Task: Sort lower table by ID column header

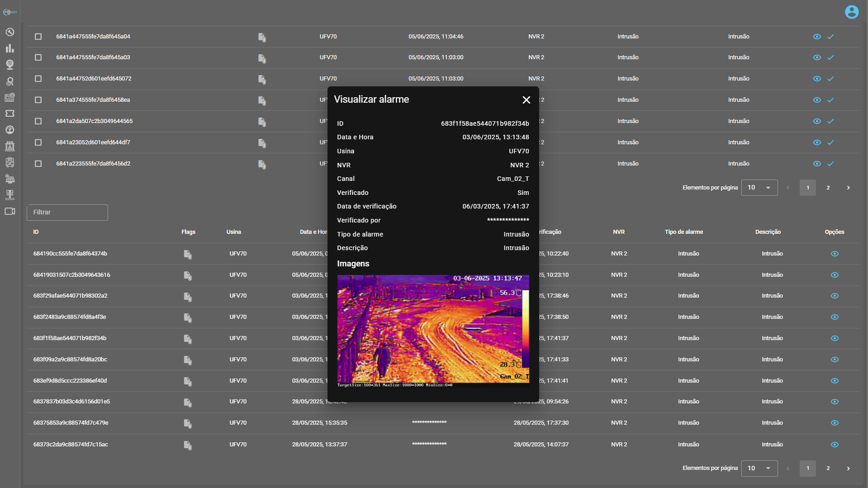Action: pyautogui.click(x=36, y=232)
